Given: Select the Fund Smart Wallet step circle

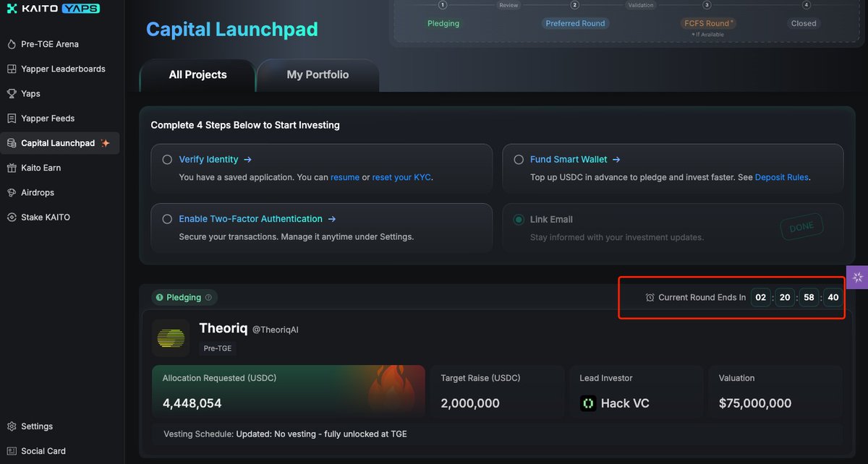Looking at the screenshot, I should tap(519, 160).
